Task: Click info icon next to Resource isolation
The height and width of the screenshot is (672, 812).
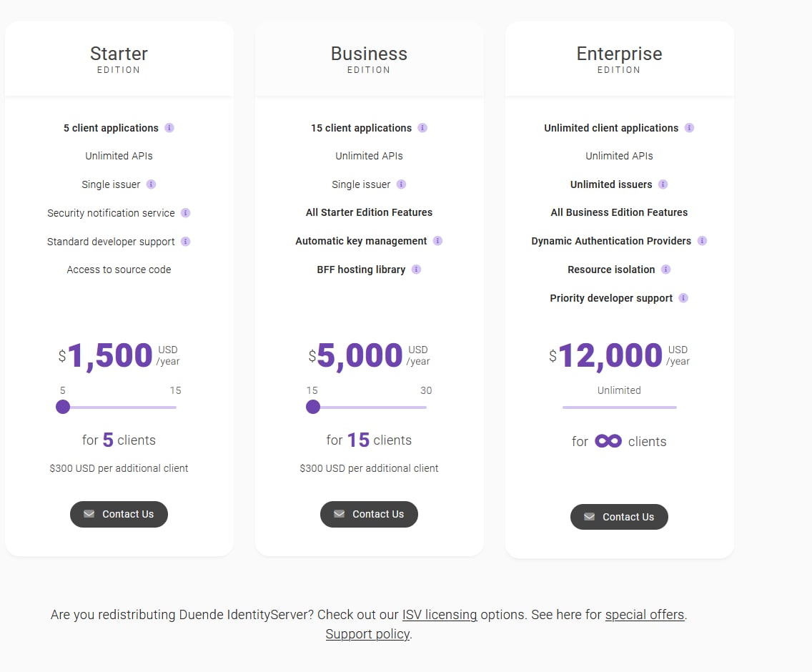Action: pos(666,270)
